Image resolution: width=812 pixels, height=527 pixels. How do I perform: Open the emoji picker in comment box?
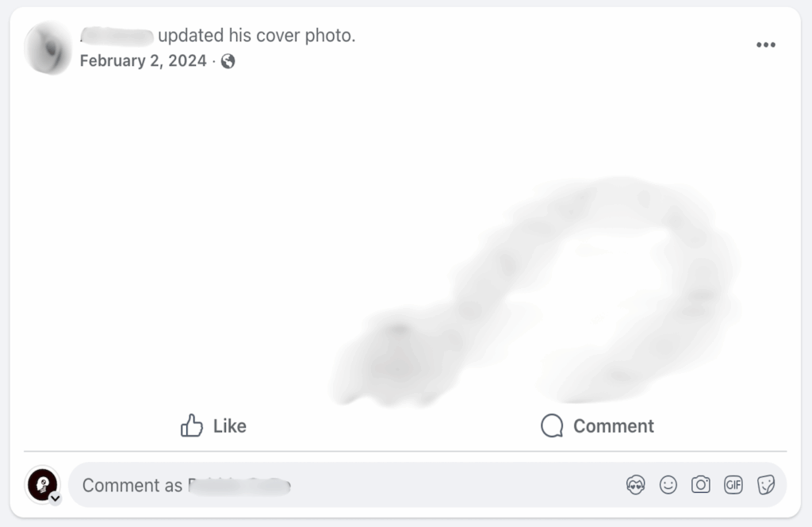[668, 485]
